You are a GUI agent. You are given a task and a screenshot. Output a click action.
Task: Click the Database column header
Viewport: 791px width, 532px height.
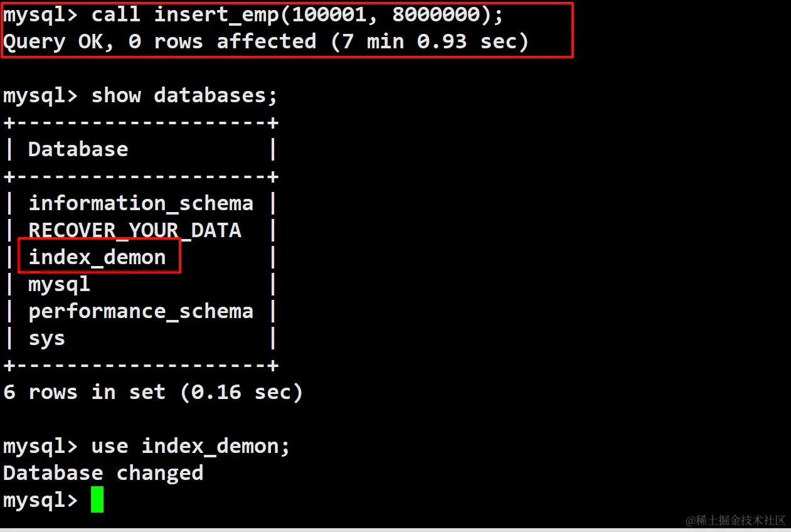pyautogui.click(x=78, y=149)
